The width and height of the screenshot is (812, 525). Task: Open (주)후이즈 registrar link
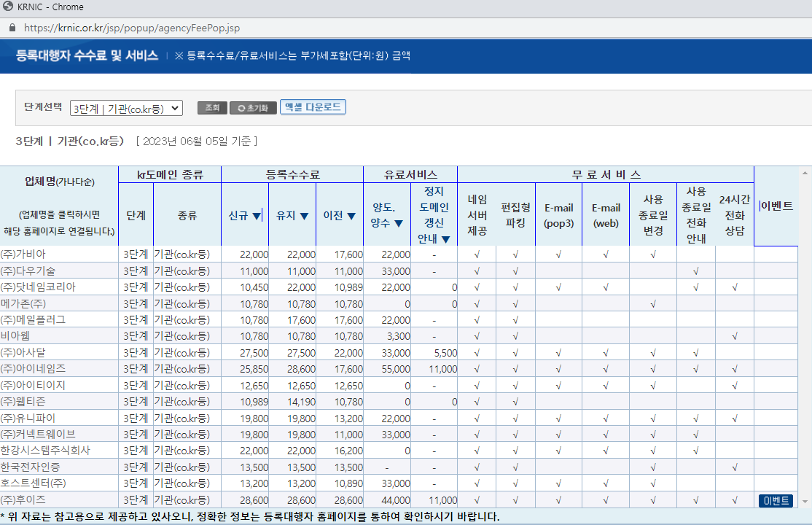pyautogui.click(x=23, y=499)
